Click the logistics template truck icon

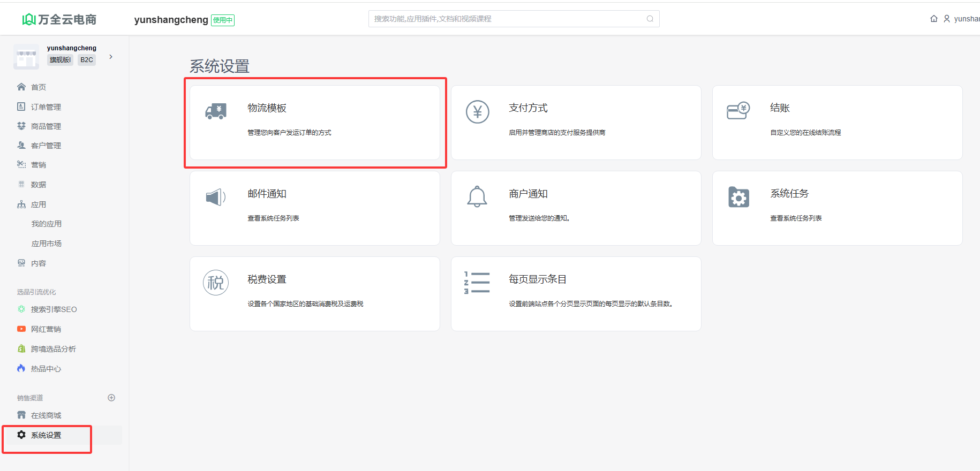(216, 111)
